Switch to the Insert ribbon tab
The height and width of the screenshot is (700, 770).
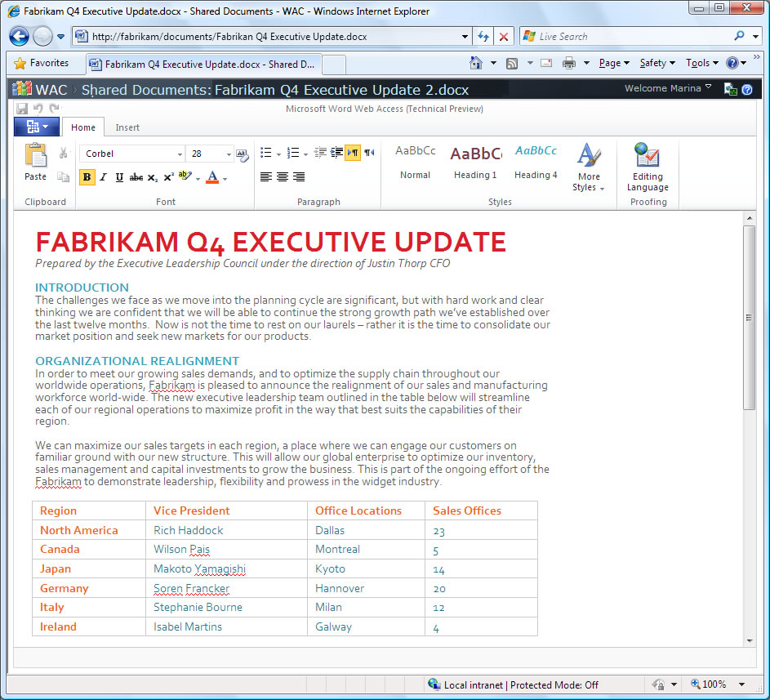[127, 127]
